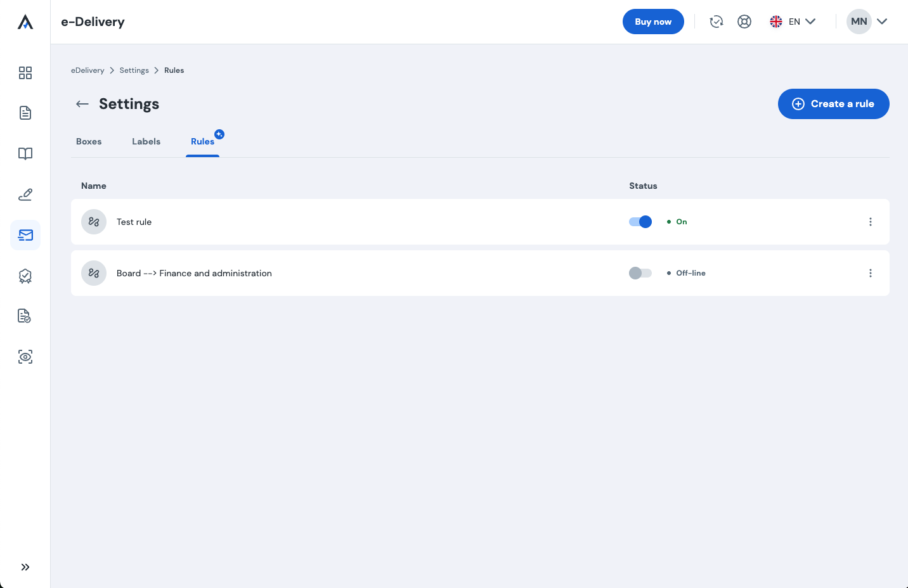Open the EN language dropdown
The width and height of the screenshot is (908, 588).
[793, 22]
